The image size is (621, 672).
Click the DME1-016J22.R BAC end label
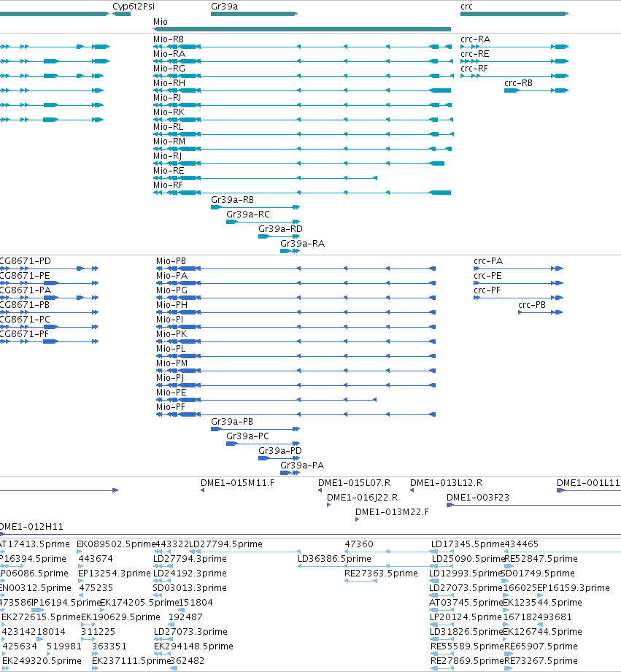point(362,498)
